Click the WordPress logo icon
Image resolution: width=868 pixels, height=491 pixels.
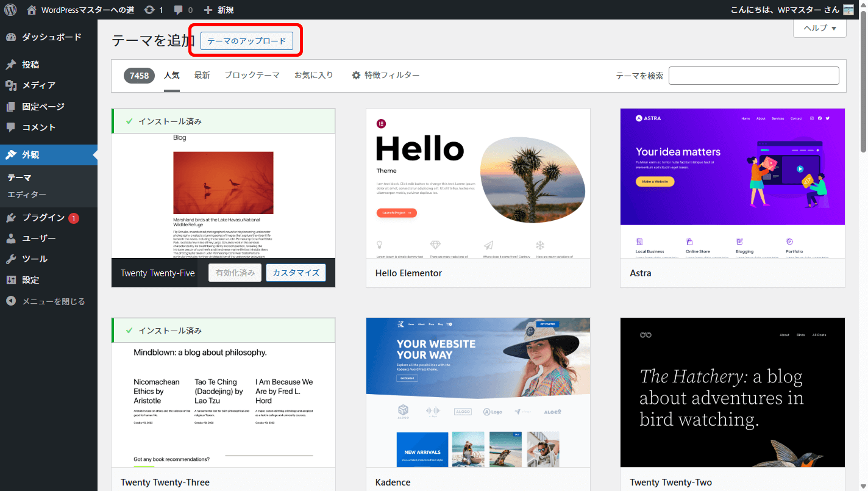(x=10, y=10)
